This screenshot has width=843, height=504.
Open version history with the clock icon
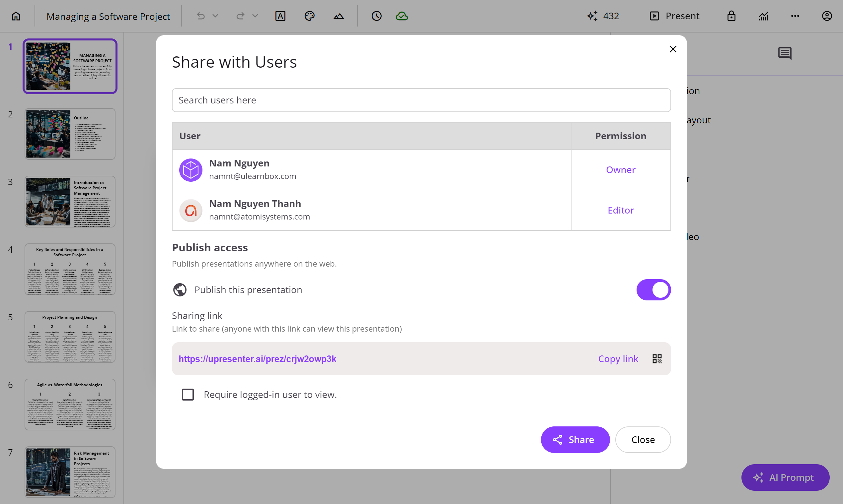click(377, 16)
